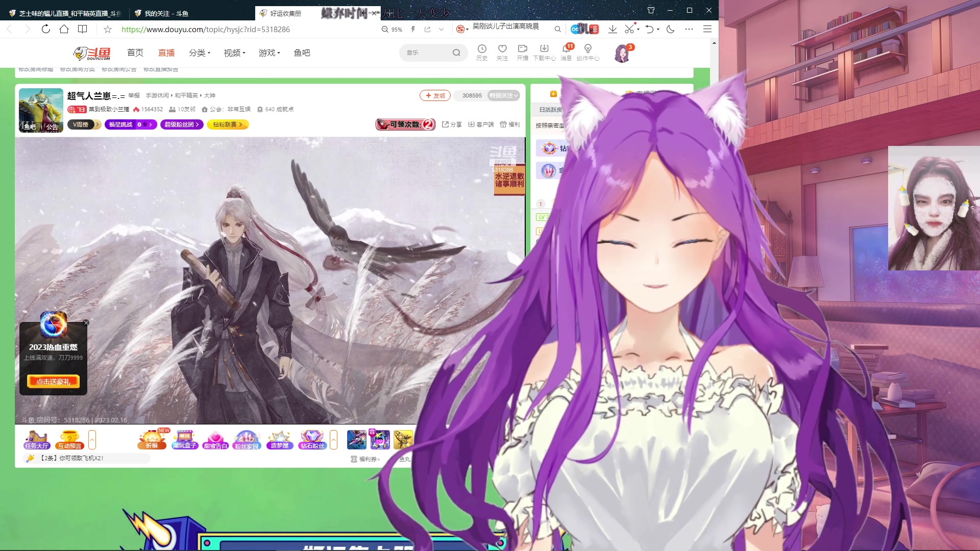
Task: Select the golden rocket gift icon
Action: coord(403,440)
